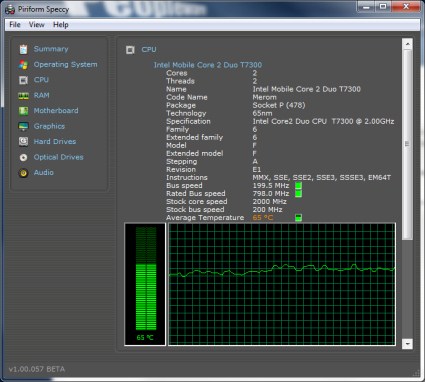The width and height of the screenshot is (425, 382).
Task: Click the version text v1.00.057 BETA
Action: click(37, 369)
